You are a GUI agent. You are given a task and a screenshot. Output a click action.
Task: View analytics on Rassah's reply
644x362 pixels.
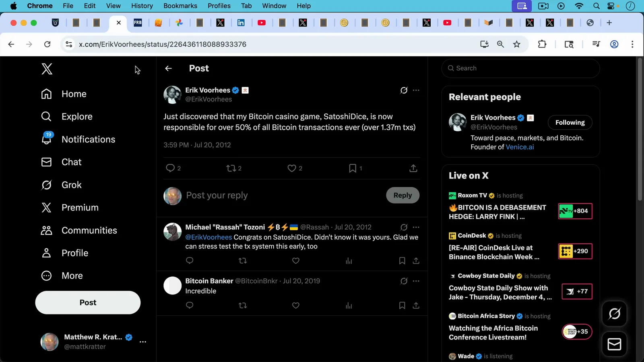349,261
